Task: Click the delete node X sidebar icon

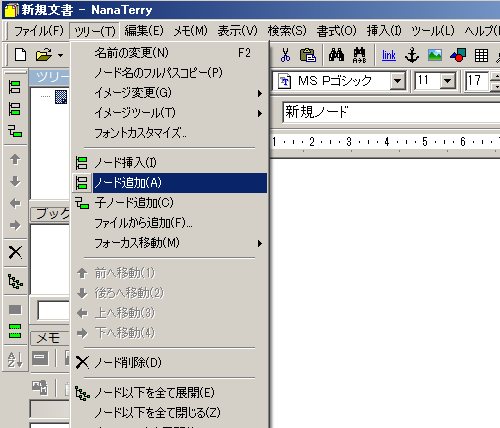Action: pyautogui.click(x=15, y=252)
